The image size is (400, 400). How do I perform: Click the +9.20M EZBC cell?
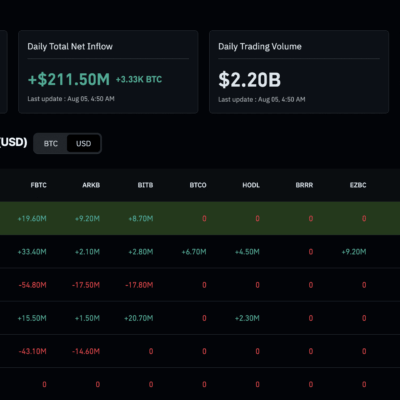tap(354, 252)
